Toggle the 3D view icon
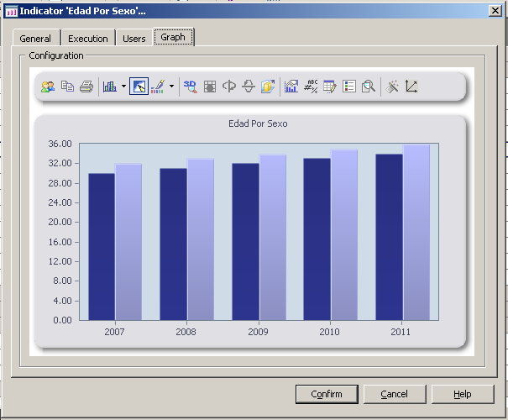 [x=191, y=87]
